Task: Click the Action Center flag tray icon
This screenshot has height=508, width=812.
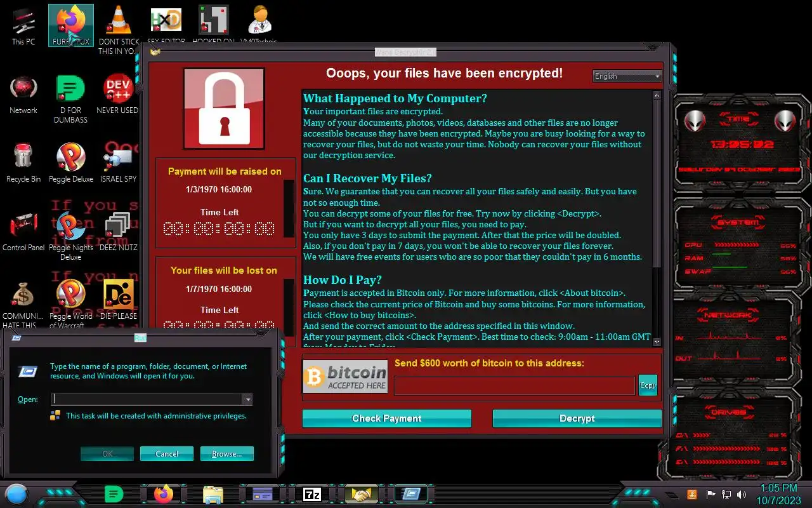Action: pos(710,494)
